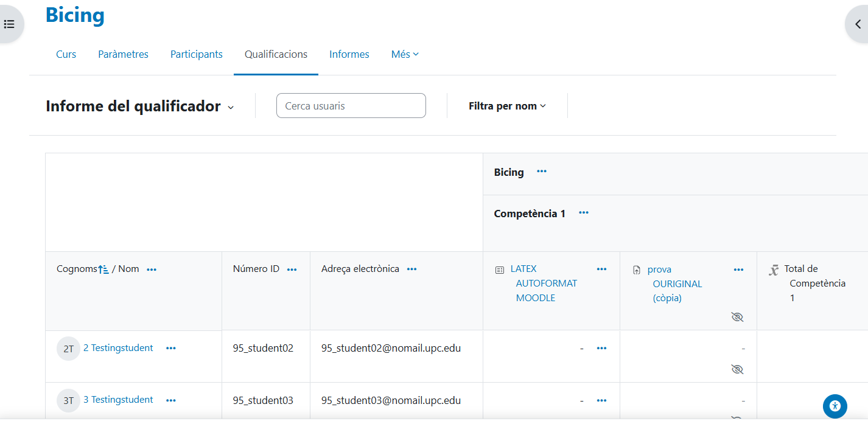This screenshot has height=421, width=868.
Task: Toggle hidden eye icon in 2 Testingstudent row
Action: click(x=737, y=369)
